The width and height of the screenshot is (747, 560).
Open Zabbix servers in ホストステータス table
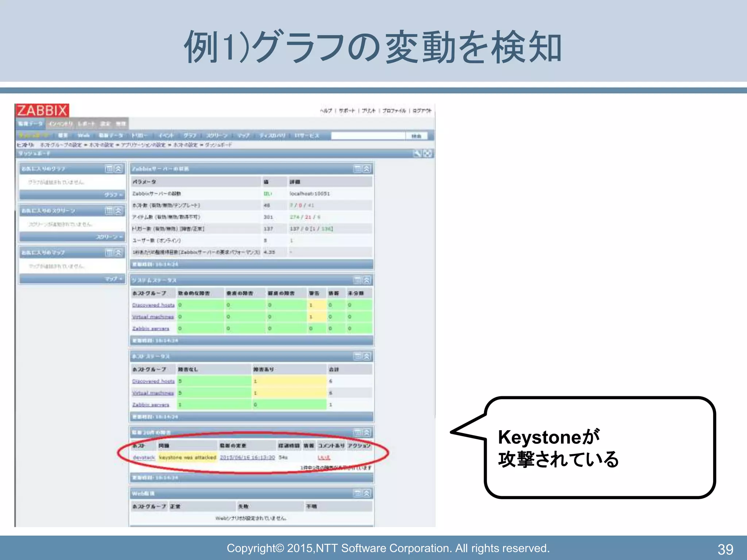pyautogui.click(x=151, y=405)
